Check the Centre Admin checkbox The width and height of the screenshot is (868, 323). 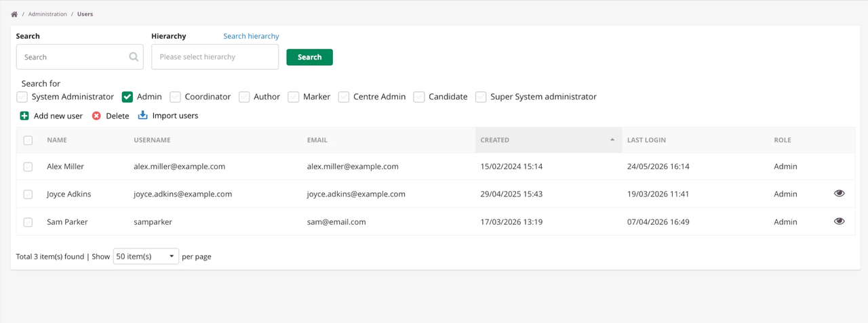pyautogui.click(x=344, y=97)
